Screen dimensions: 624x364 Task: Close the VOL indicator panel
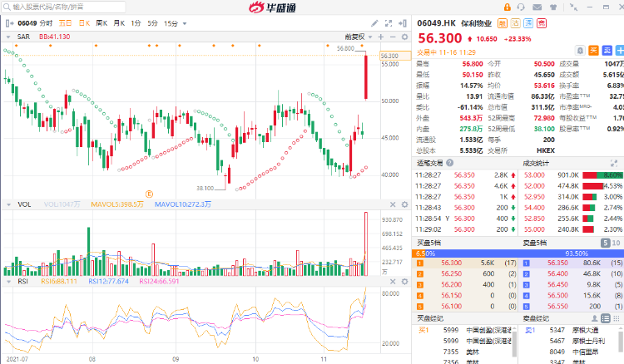(393, 204)
